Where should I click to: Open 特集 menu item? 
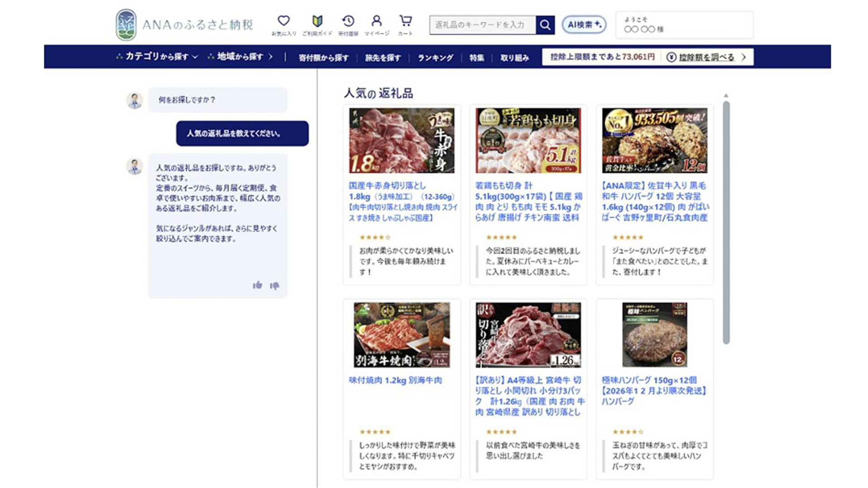click(476, 58)
